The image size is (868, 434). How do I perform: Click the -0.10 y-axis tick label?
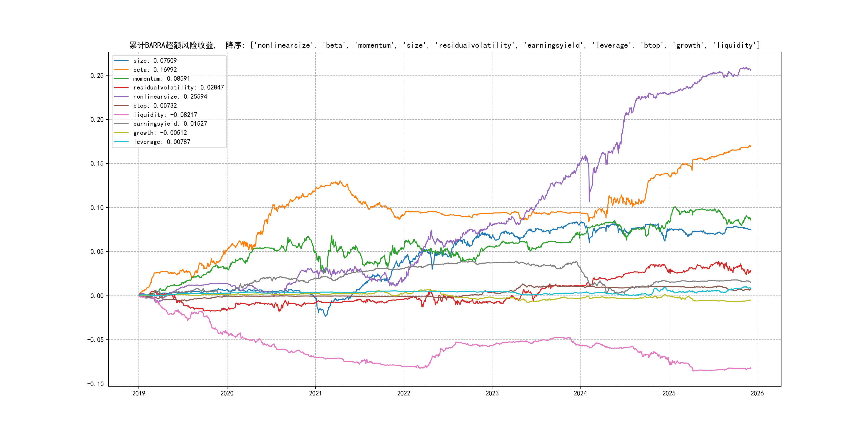tap(95, 384)
